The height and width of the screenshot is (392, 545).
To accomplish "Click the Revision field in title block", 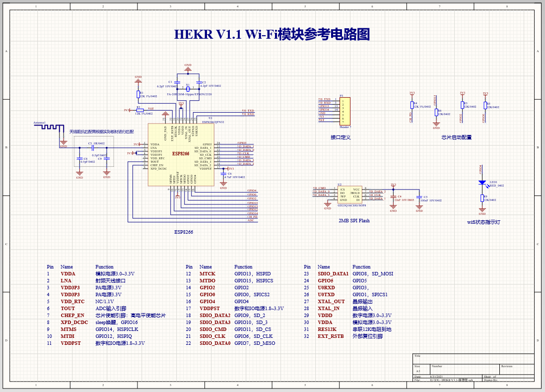I will (517, 369).
